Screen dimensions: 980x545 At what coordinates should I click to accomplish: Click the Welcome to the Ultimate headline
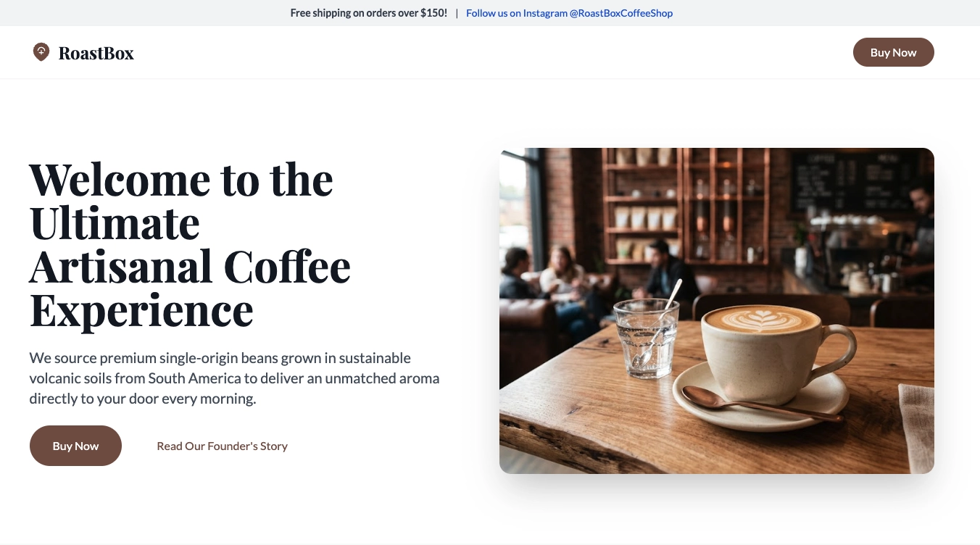[x=190, y=245]
